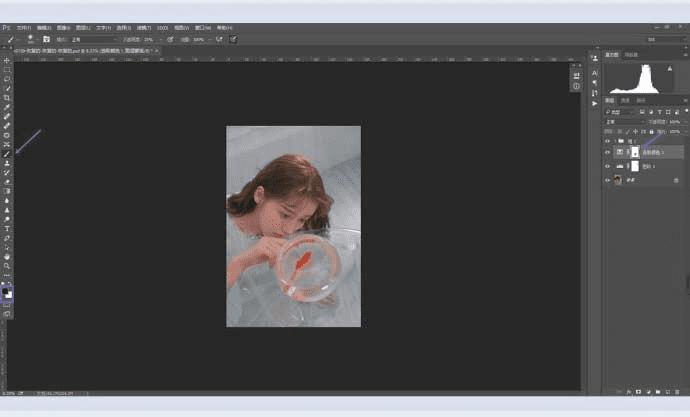
Task: Click create new adjustment layer icon
Action: point(649,391)
